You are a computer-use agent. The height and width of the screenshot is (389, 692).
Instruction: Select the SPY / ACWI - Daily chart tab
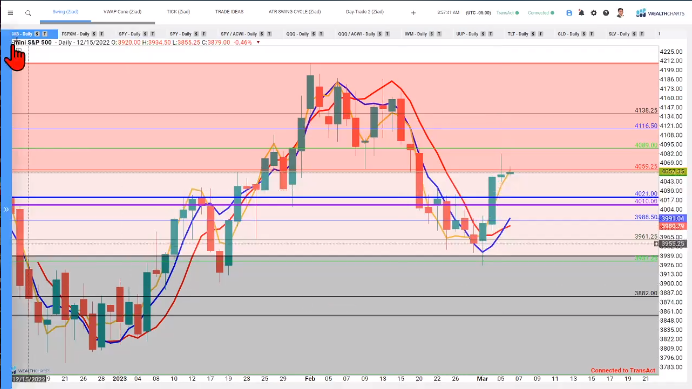tap(239, 34)
